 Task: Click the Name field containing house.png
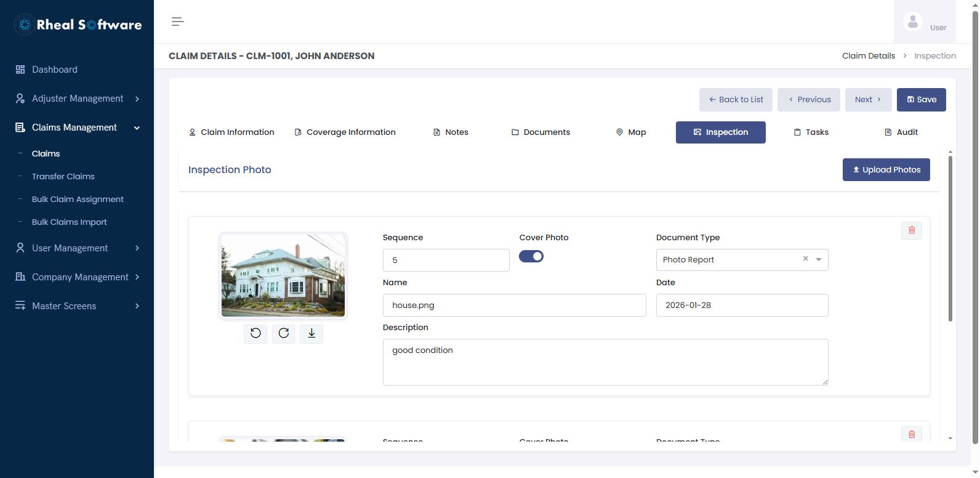point(515,305)
